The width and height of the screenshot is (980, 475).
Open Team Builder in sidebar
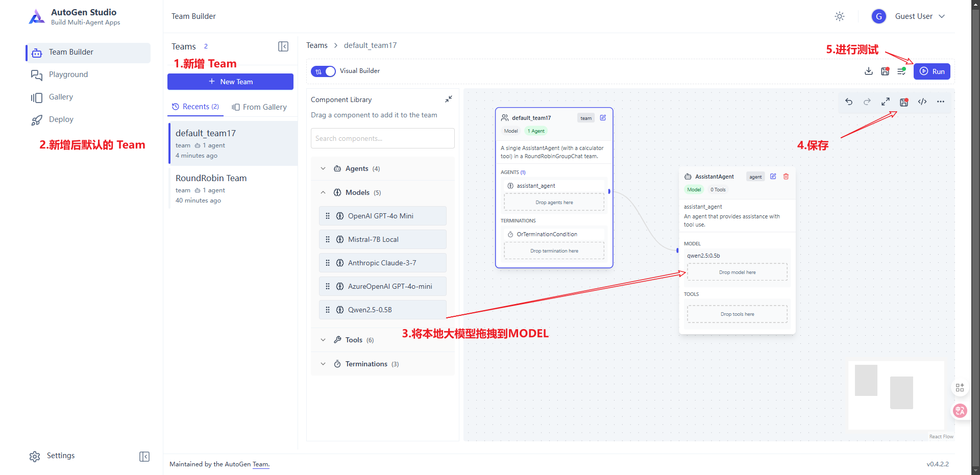click(x=88, y=53)
